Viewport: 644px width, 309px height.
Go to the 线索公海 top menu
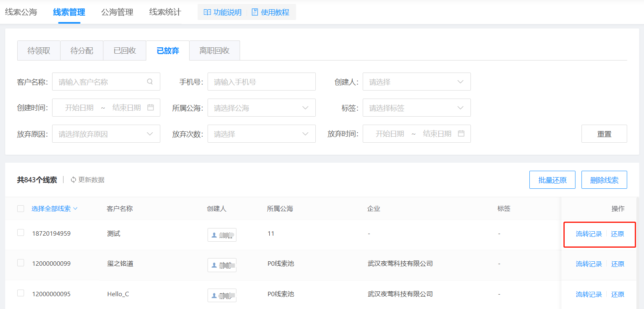[x=21, y=12]
